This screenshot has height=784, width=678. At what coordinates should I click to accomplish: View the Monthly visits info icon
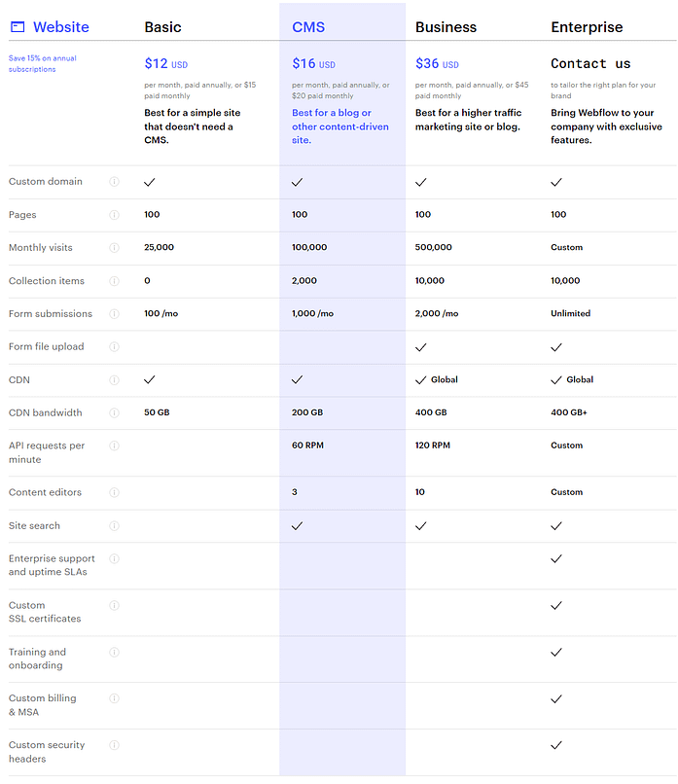(x=115, y=247)
